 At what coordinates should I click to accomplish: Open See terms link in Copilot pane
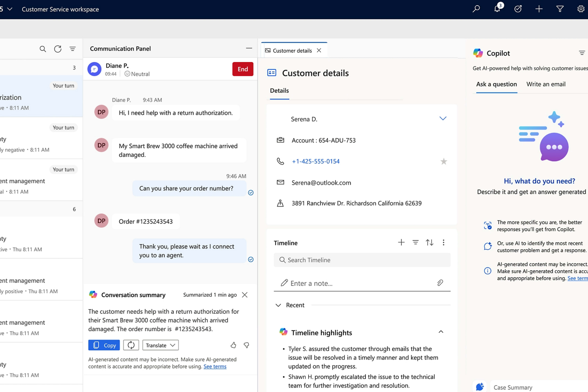point(577,278)
